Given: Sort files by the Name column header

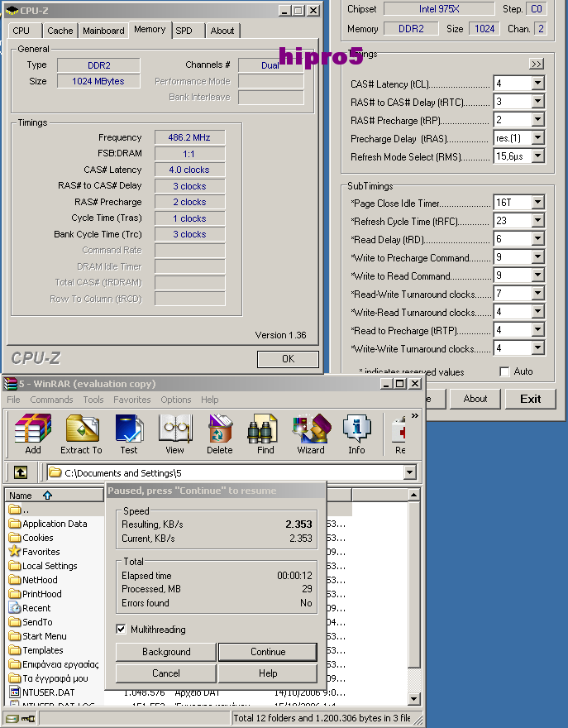Looking at the screenshot, I should click(x=54, y=496).
